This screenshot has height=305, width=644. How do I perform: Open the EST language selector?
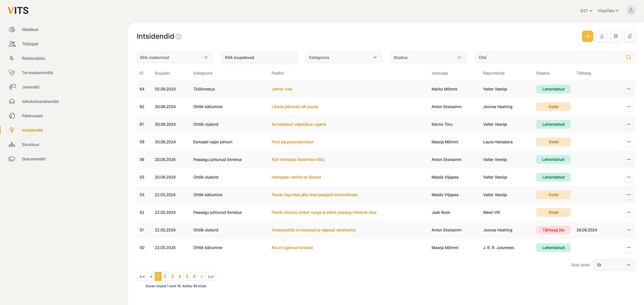(586, 11)
